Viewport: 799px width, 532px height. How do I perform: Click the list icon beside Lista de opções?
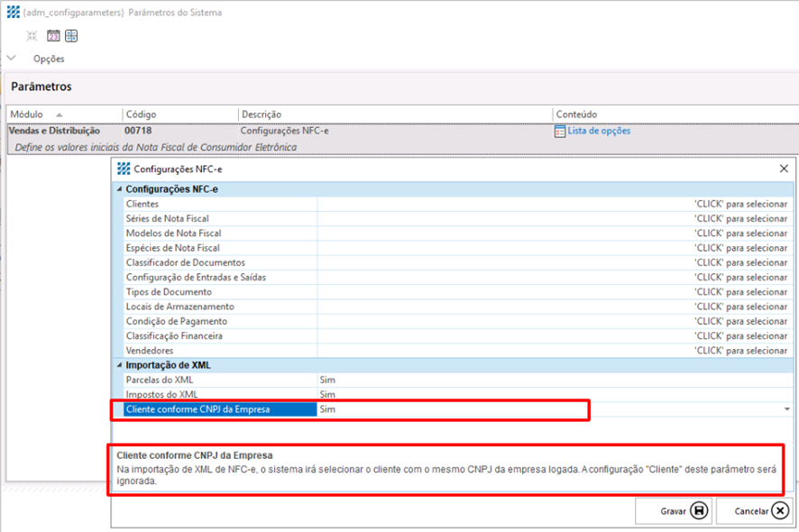tap(560, 131)
